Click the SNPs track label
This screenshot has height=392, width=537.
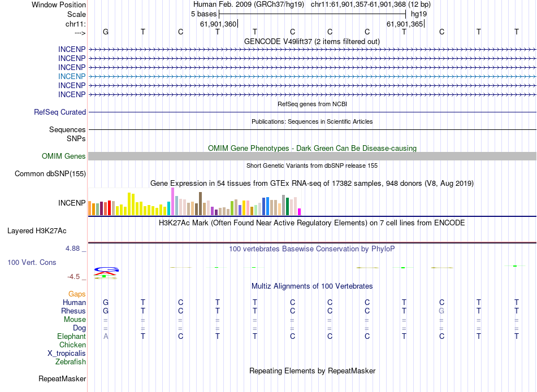[x=76, y=138]
